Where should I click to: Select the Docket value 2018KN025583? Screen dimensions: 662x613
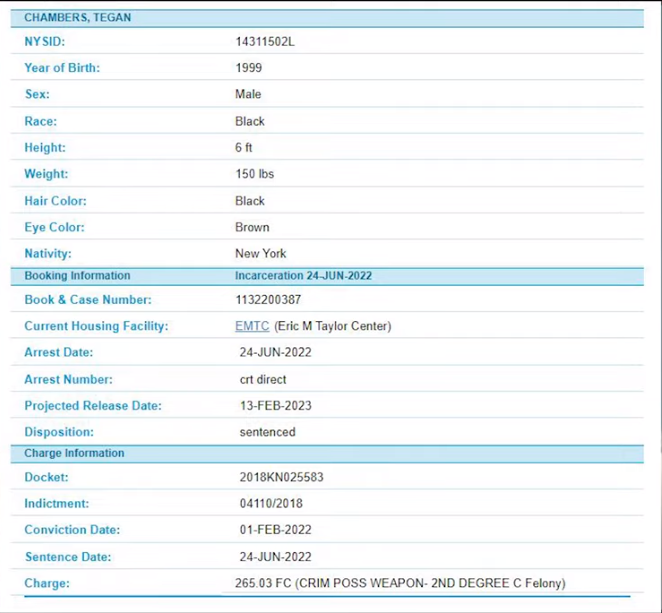pyautogui.click(x=282, y=477)
